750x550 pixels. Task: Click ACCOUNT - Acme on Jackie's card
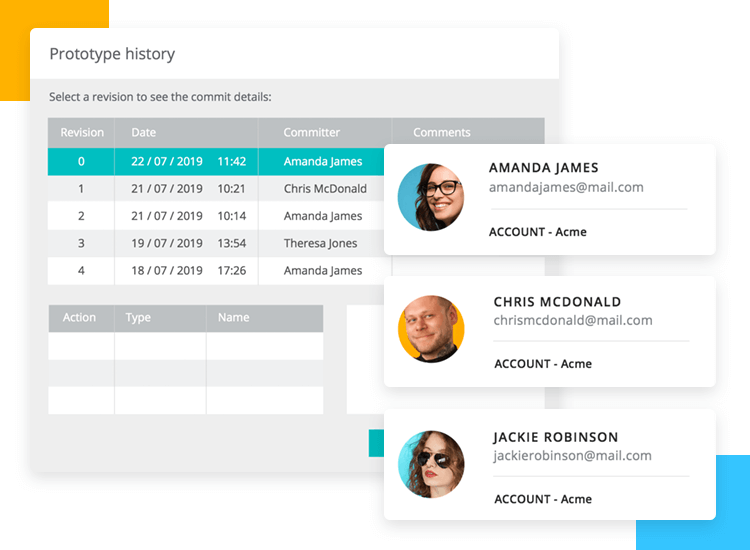point(543,499)
